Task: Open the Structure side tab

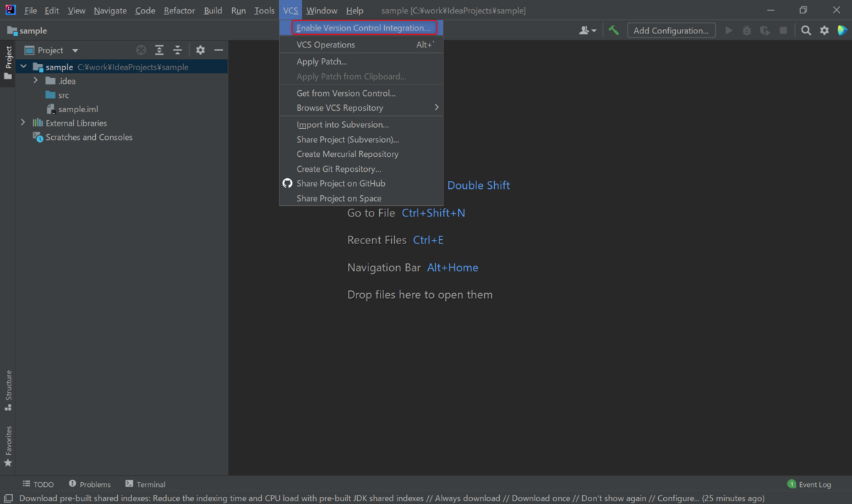Action: point(8,390)
